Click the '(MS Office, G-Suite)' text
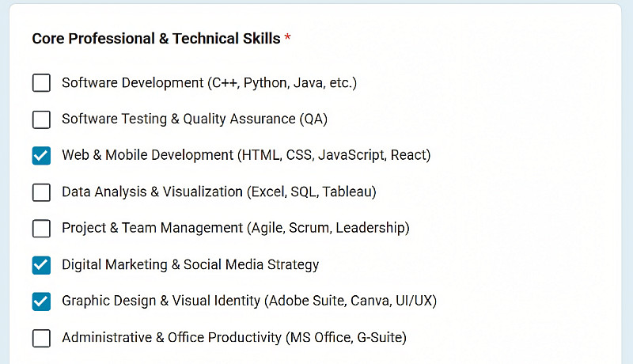 coord(346,338)
